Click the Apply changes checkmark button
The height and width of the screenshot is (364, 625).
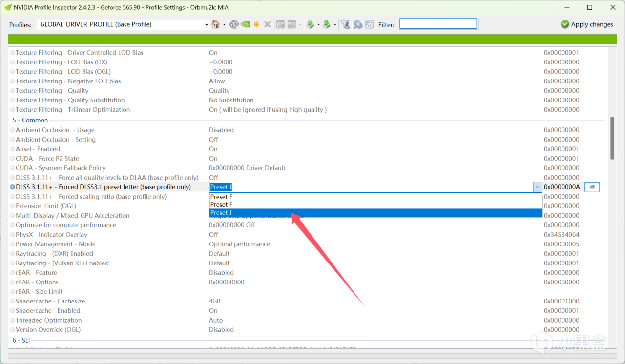click(587, 24)
